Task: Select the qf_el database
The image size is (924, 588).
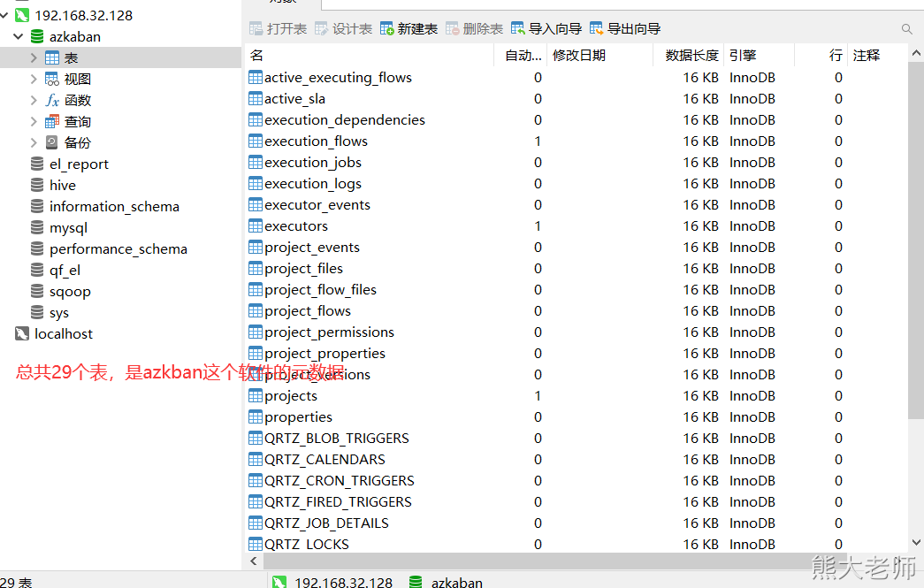Action: 65,270
